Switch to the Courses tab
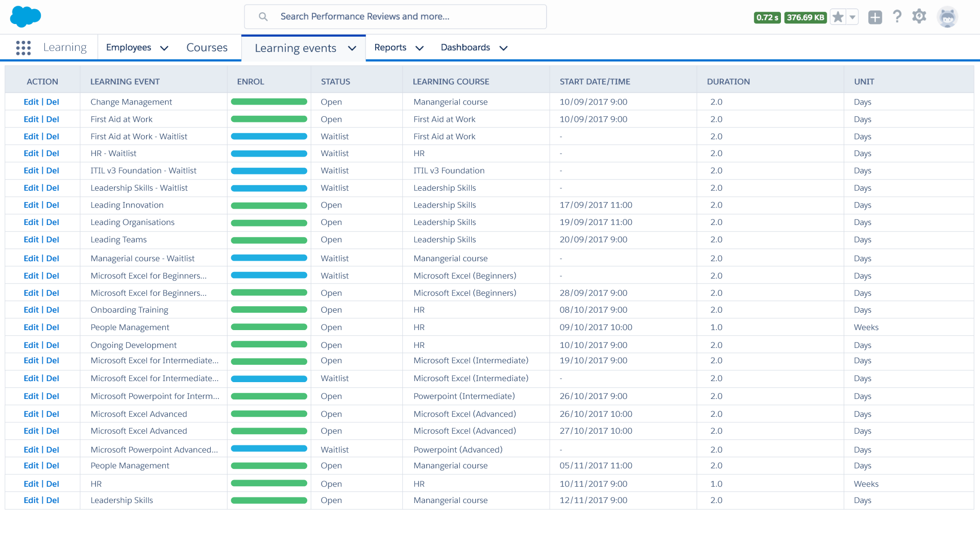This screenshot has height=551, width=980. [207, 47]
